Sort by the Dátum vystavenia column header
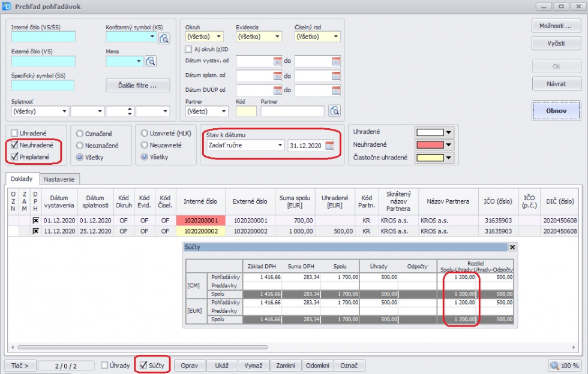The width and height of the screenshot is (588, 374). coord(59,201)
